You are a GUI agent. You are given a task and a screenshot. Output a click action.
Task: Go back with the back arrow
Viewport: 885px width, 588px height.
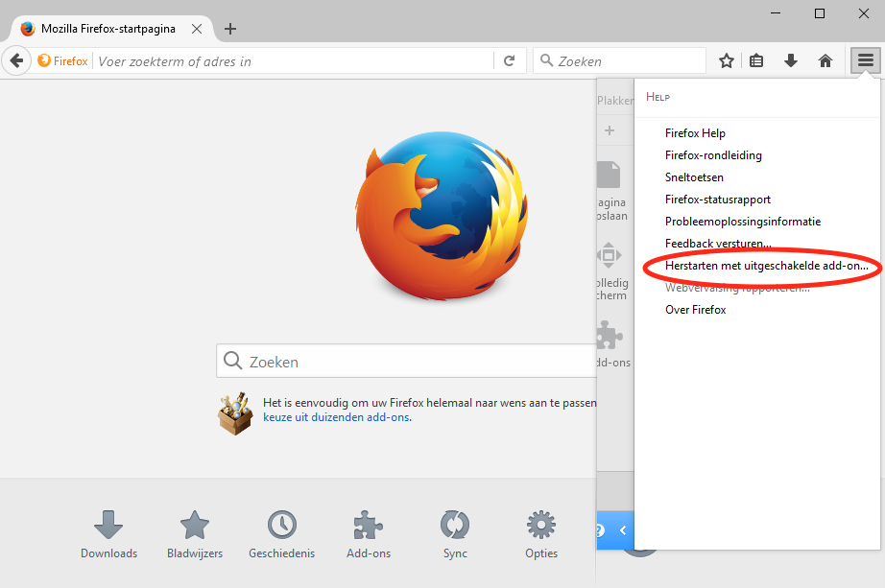(x=16, y=60)
